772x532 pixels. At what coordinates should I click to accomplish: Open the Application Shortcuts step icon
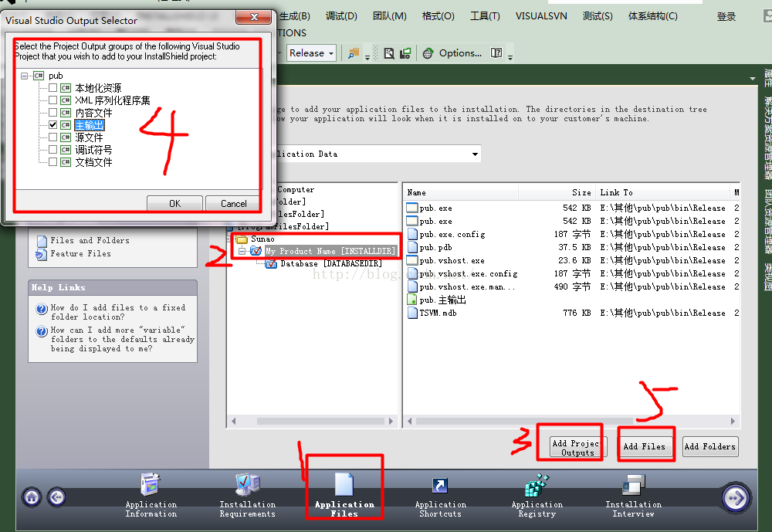[440, 486]
